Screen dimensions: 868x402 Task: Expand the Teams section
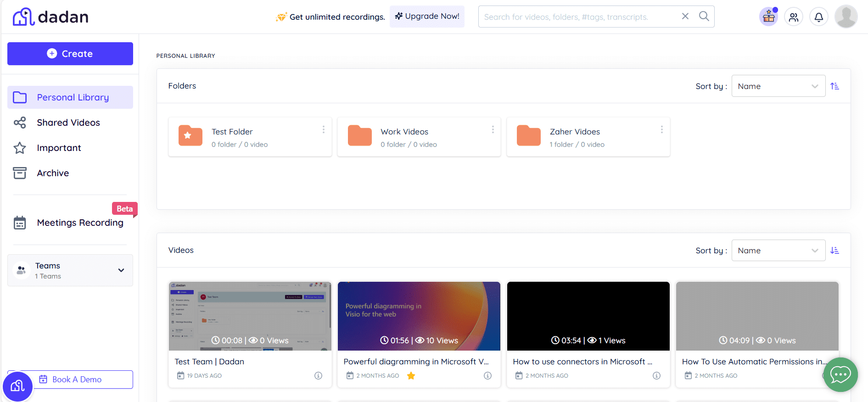coord(121,270)
